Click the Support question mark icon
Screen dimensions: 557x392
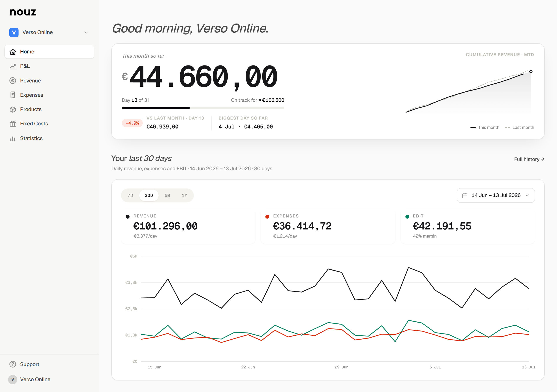pos(13,364)
